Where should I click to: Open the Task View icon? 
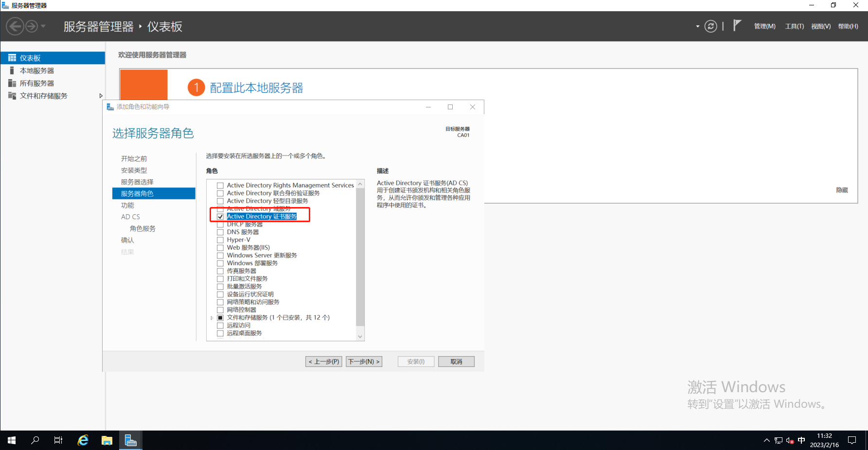pos(58,440)
